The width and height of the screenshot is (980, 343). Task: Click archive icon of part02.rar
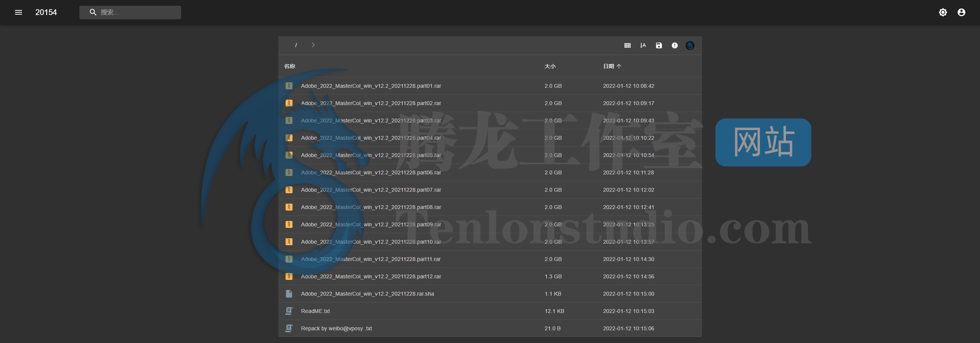[x=289, y=103]
